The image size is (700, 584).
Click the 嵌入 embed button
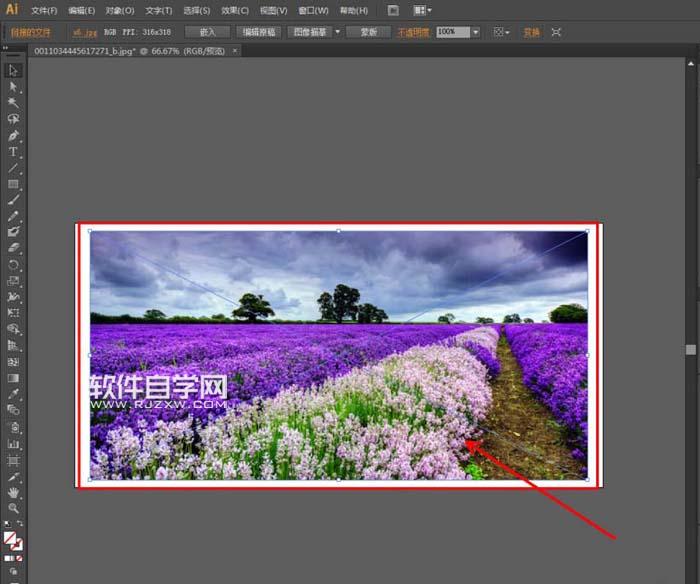(208, 32)
